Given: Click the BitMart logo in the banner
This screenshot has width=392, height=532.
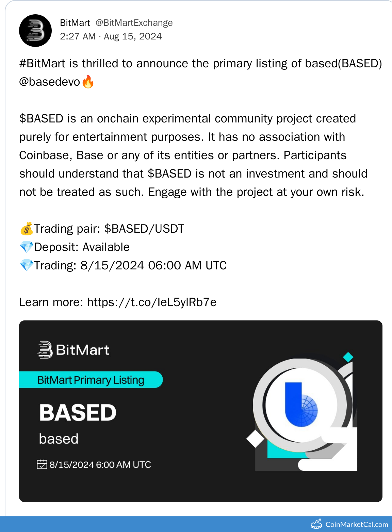Looking at the screenshot, I should pyautogui.click(x=73, y=350).
